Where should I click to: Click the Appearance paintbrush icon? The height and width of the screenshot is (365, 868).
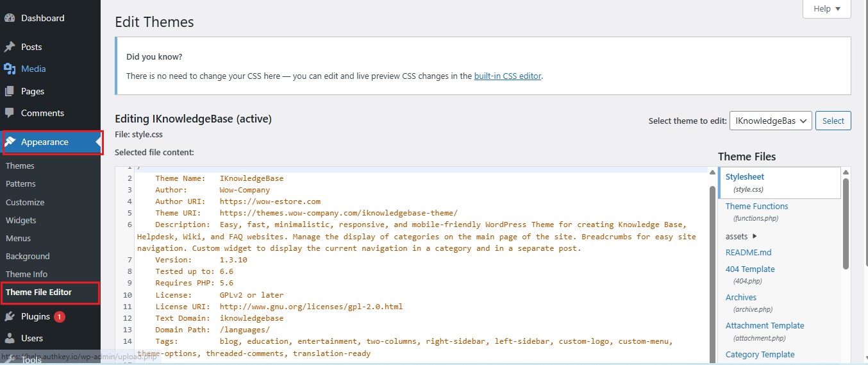10,142
